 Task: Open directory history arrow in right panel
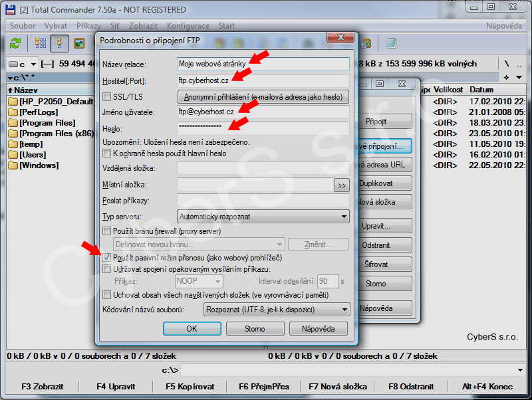(x=519, y=77)
